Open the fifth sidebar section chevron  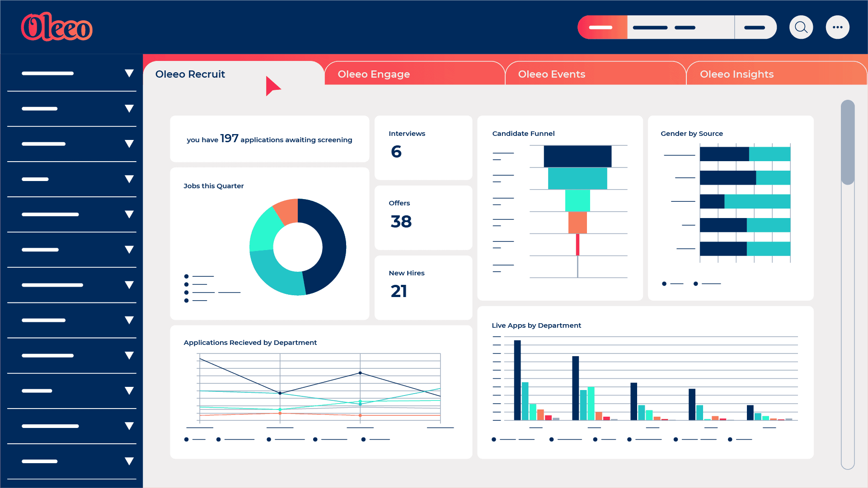tap(129, 214)
